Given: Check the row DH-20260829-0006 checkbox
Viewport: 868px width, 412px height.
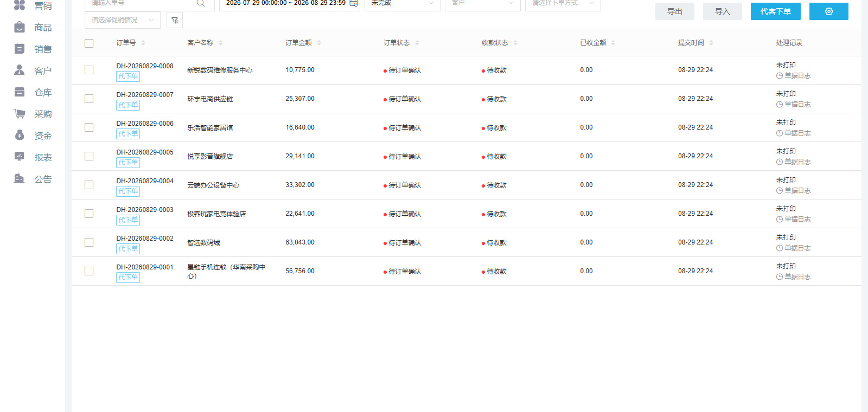Looking at the screenshot, I should (89, 127).
